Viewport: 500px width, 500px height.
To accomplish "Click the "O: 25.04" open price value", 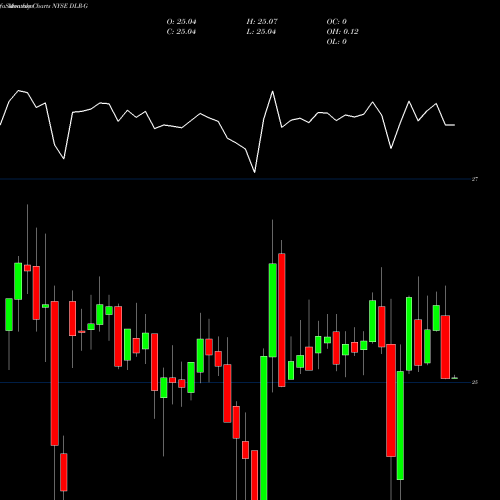I will 181,22.
